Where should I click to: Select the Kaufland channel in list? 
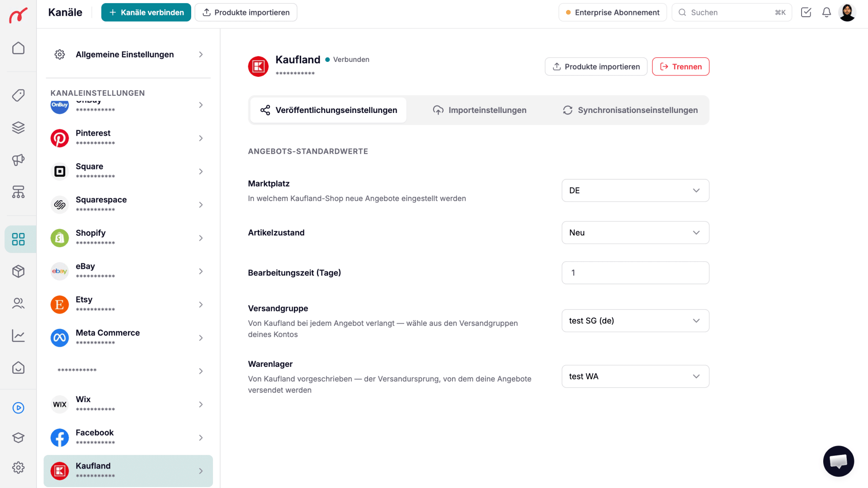point(128,471)
